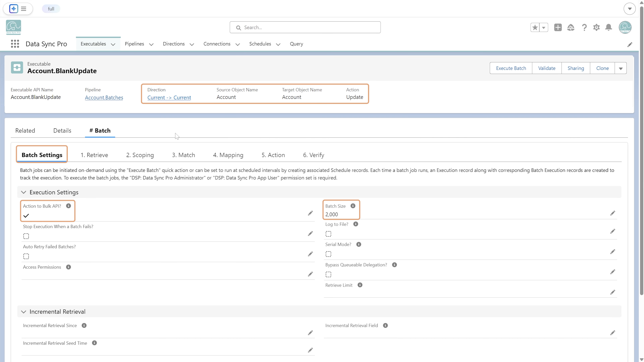The height and width of the screenshot is (362, 644).
Task: Open the 6. Verify tab
Action: pyautogui.click(x=313, y=155)
